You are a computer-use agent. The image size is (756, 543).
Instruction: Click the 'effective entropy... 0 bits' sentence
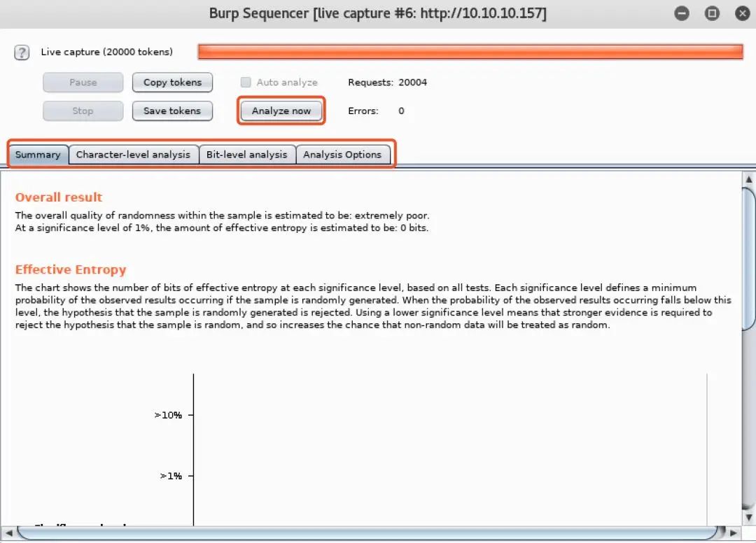222,228
